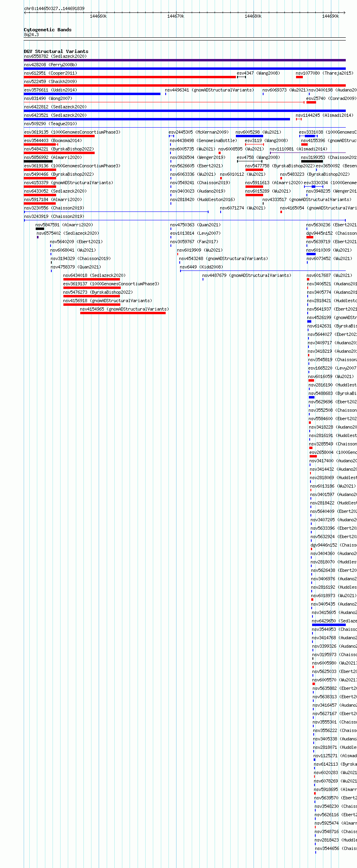
Task: Click the 144690k scale tick label
Action: [331, 16]
